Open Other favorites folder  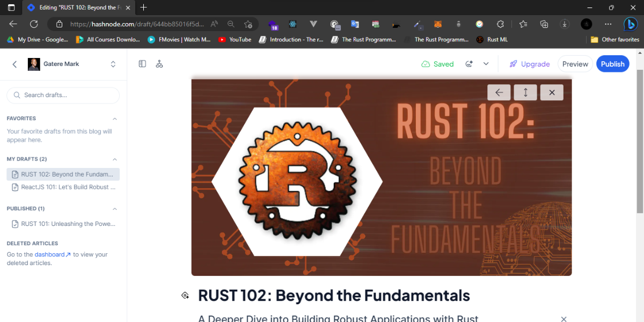(x=615, y=40)
